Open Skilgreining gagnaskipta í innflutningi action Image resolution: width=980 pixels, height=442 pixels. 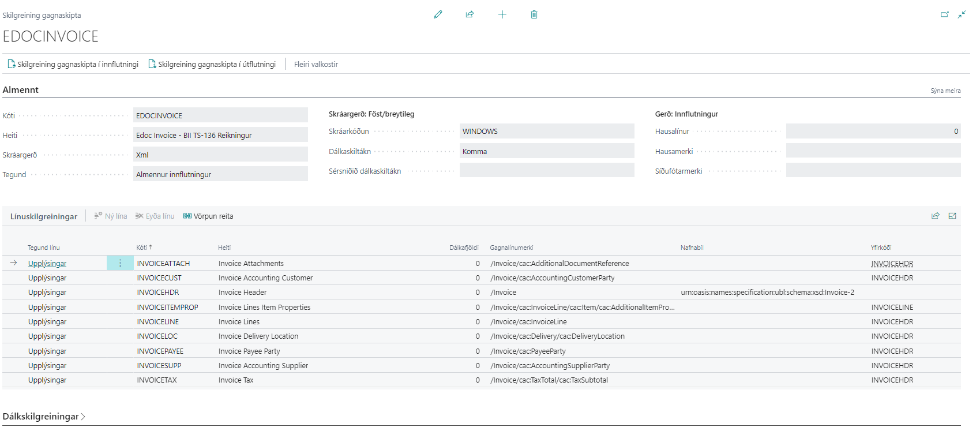coord(73,65)
